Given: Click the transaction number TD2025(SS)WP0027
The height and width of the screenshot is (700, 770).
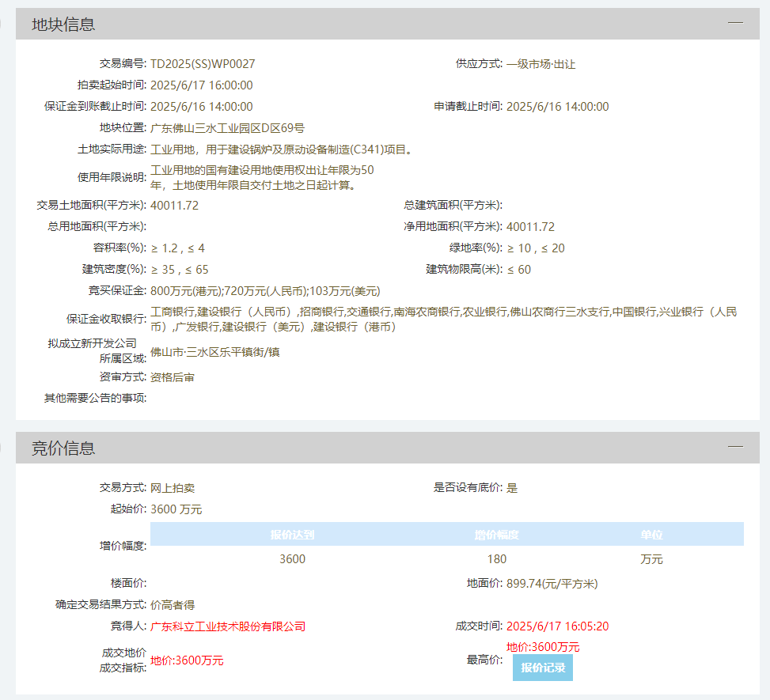Looking at the screenshot, I should coord(203,64).
